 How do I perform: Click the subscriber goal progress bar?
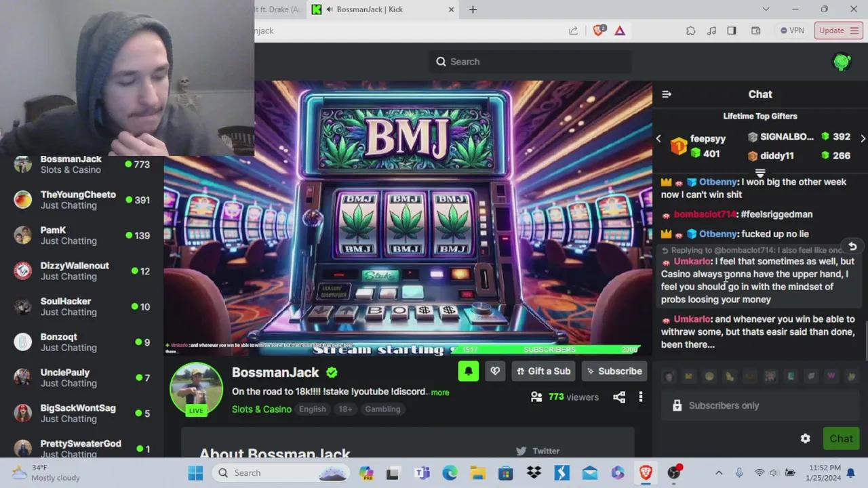[551, 350]
